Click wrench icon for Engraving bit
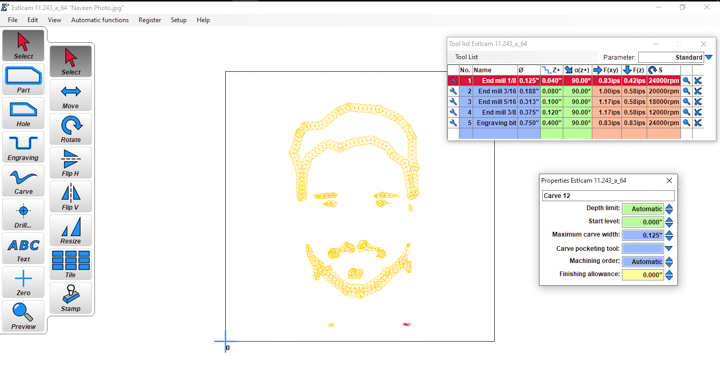 click(x=453, y=123)
